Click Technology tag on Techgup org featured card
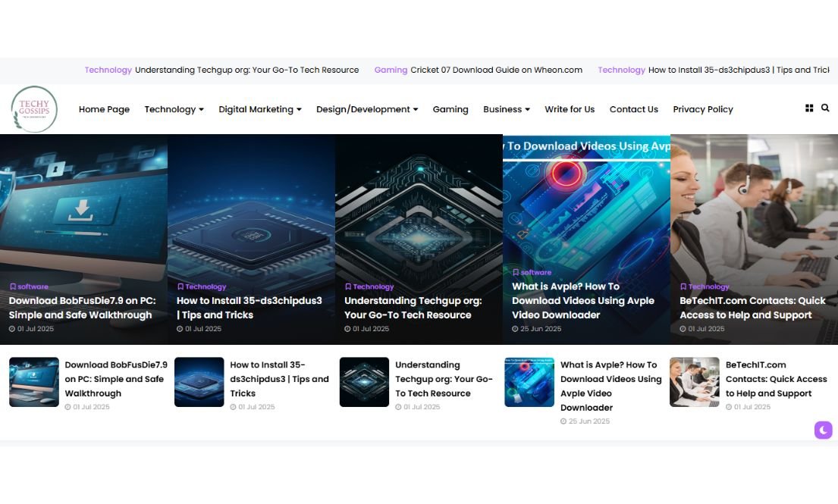The width and height of the screenshot is (838, 504). coord(369,286)
